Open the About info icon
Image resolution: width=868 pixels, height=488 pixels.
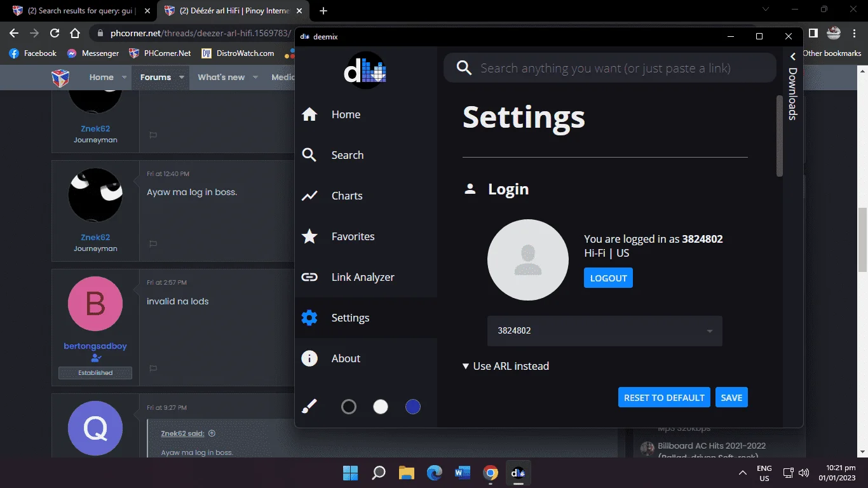309,358
